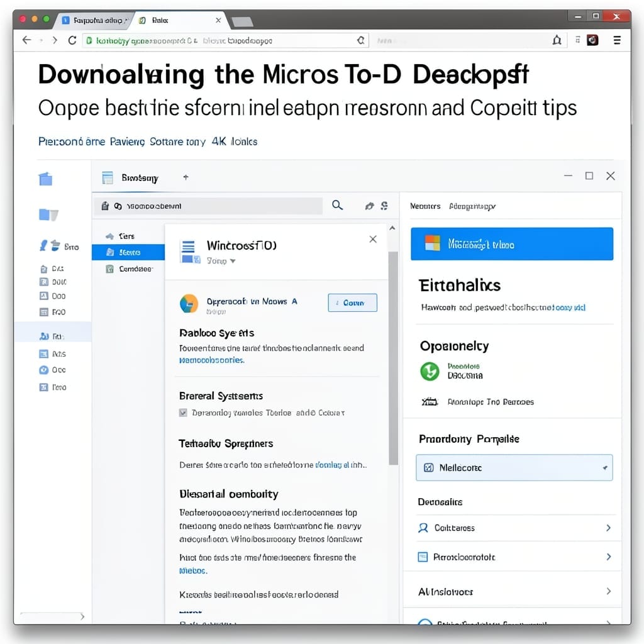Viewport: 644px width, 644px height.
Task: Focus the browser address bar
Action: click(x=225, y=40)
